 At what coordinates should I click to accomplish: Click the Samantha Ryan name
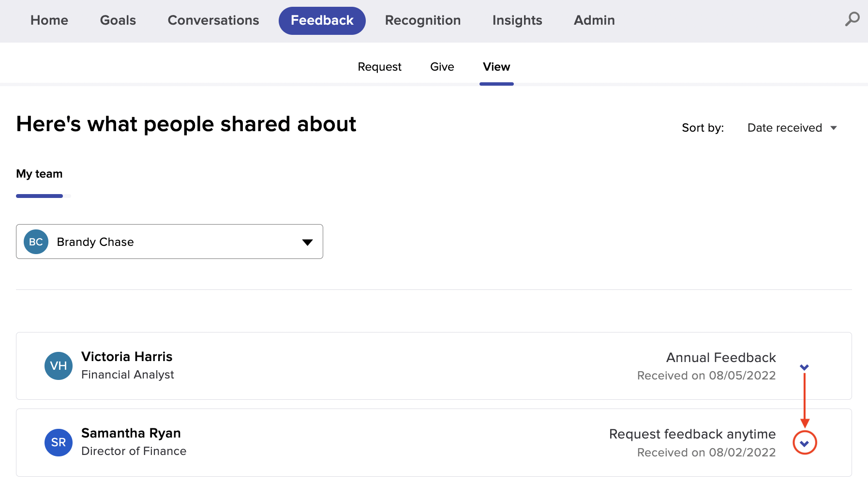click(x=131, y=433)
